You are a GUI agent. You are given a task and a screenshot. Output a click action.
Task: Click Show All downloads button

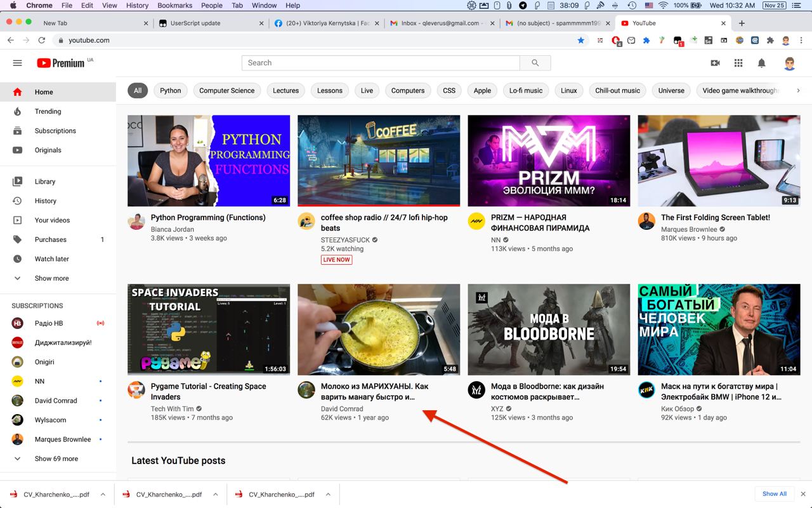click(x=775, y=494)
